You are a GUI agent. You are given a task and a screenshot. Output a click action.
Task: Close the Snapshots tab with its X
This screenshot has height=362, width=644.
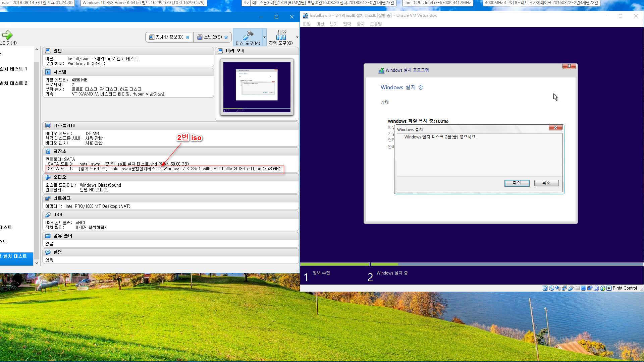point(226,37)
